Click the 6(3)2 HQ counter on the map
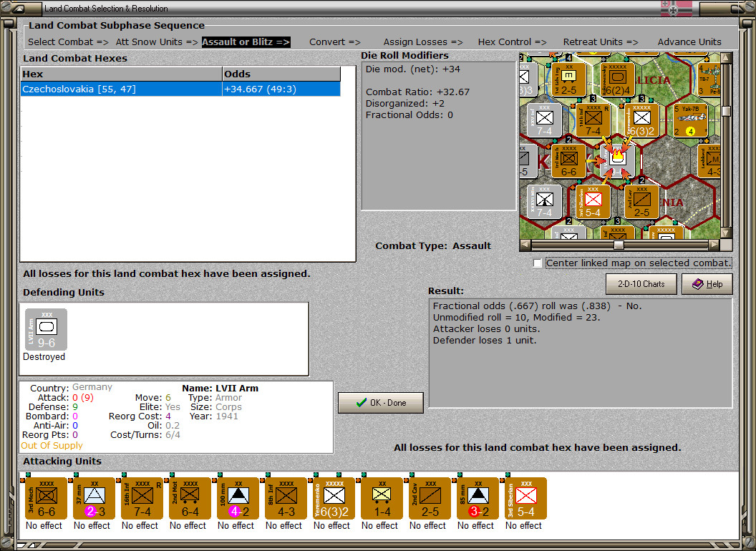The height and width of the screenshot is (551, 756). click(641, 120)
